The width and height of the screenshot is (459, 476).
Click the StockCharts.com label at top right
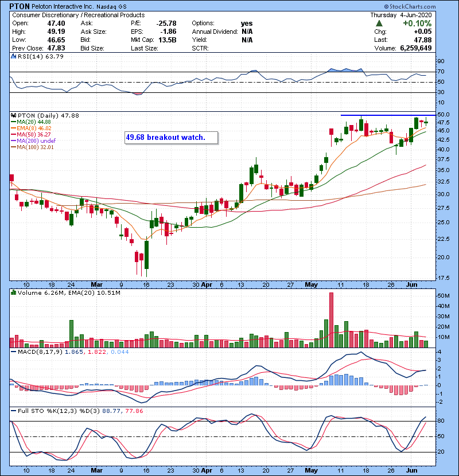coord(410,6)
